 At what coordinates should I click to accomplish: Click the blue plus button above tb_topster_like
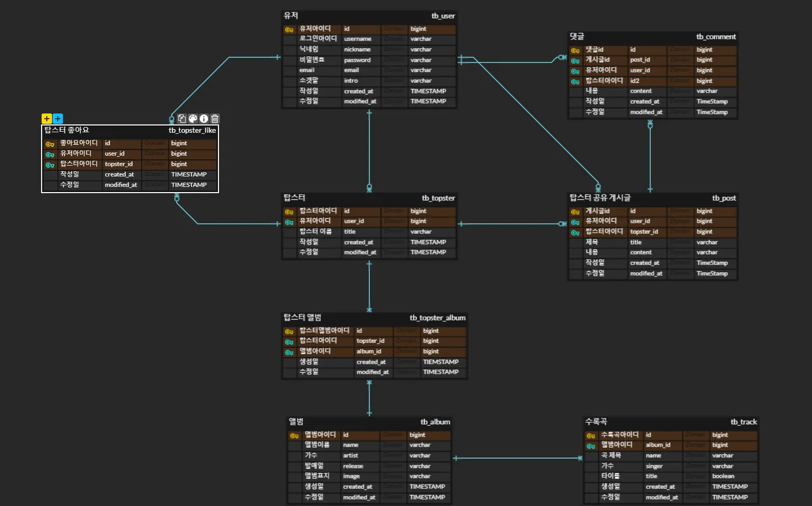58,119
